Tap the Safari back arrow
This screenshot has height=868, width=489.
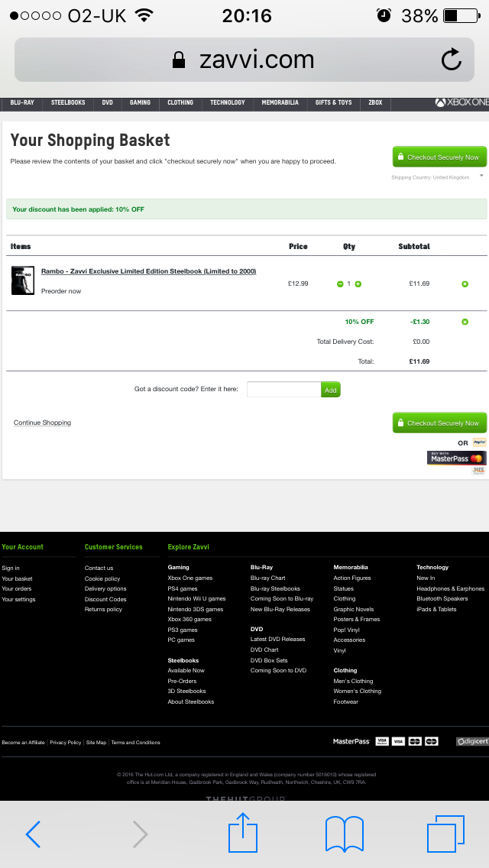point(33,834)
